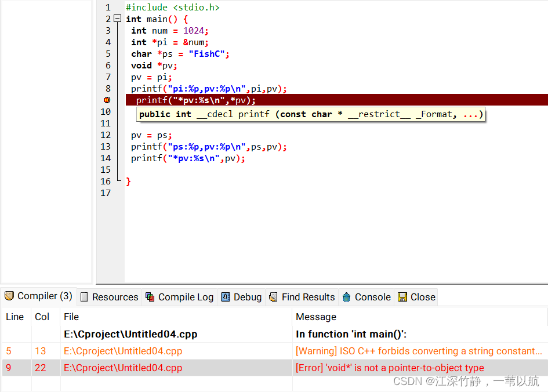Click the Compile Log tab icon

(x=150, y=297)
